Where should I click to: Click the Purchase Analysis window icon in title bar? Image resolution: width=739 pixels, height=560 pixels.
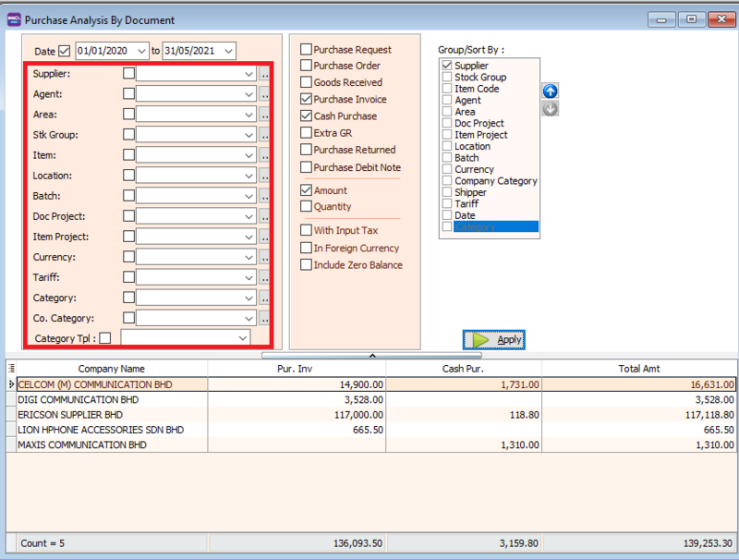coord(12,18)
